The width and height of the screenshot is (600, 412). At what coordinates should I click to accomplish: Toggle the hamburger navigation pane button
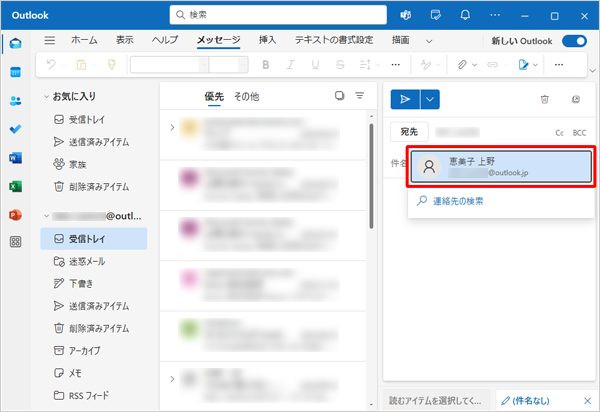click(49, 40)
